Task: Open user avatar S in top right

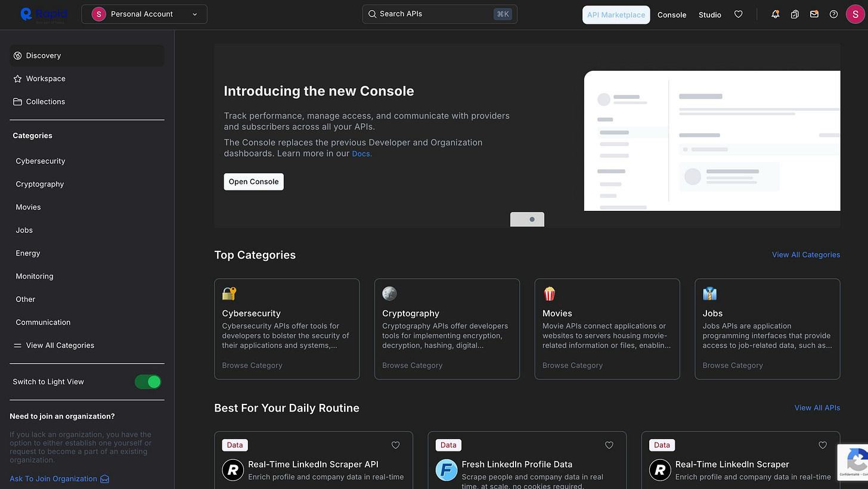Action: (855, 14)
